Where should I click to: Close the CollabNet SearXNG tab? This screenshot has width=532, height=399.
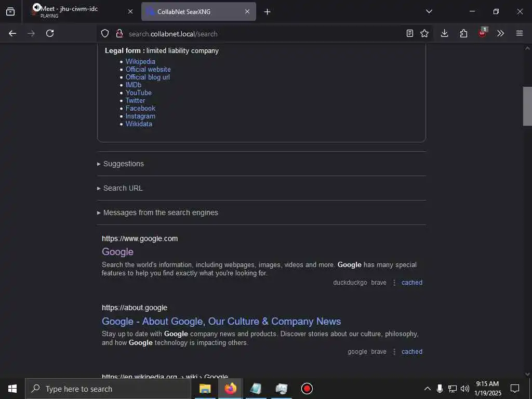tap(247, 11)
